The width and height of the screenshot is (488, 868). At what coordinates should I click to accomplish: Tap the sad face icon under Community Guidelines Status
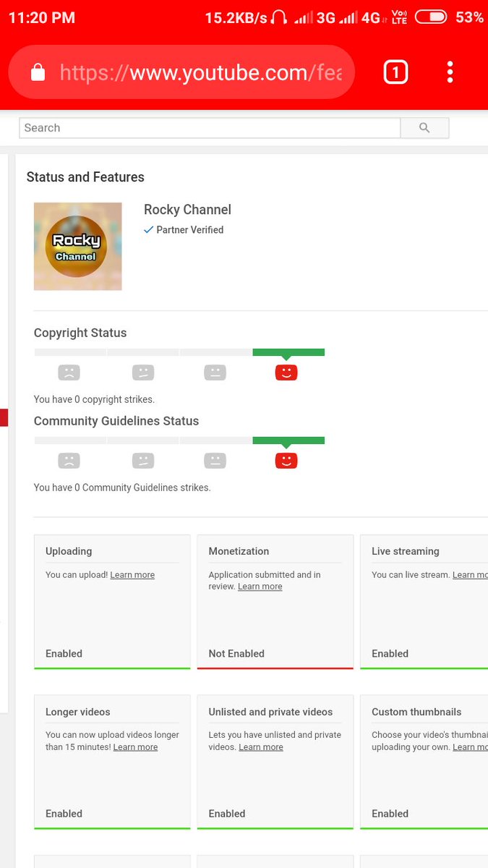[69, 461]
